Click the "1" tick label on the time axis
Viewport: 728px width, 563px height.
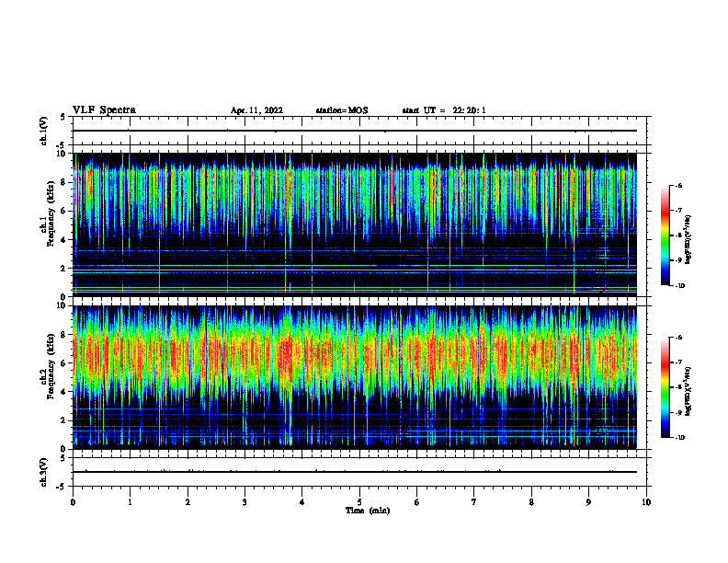pos(130,502)
